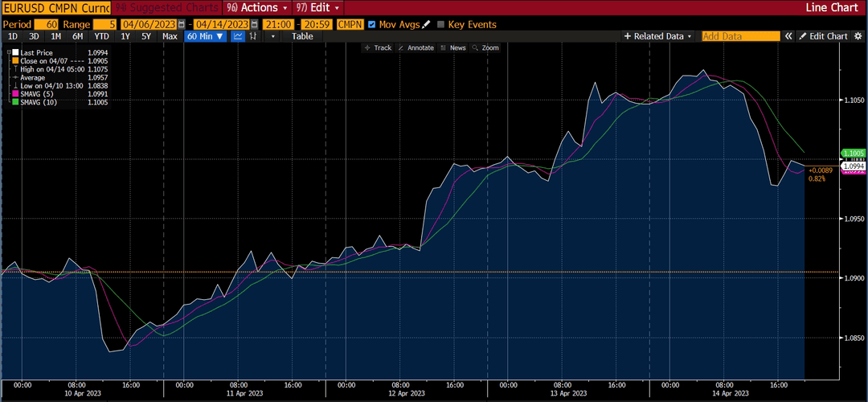Screen dimensions: 868x402
Task: Expand the Actions menu
Action: [257, 8]
